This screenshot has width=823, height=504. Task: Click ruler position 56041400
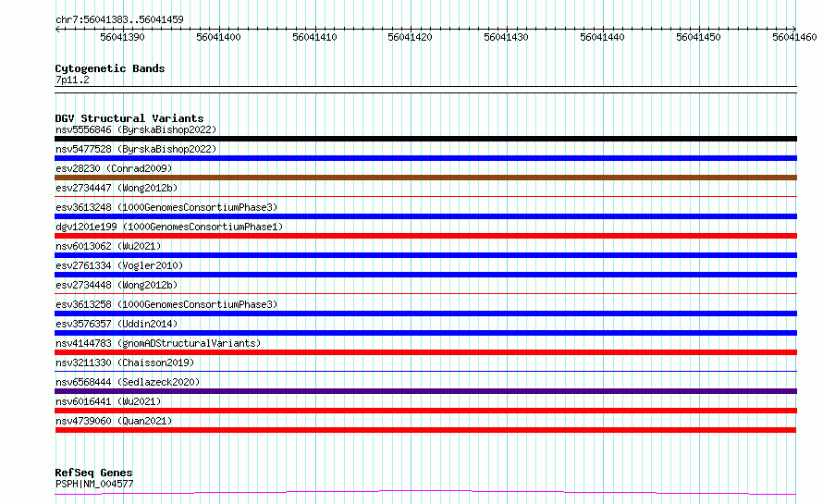(x=218, y=37)
